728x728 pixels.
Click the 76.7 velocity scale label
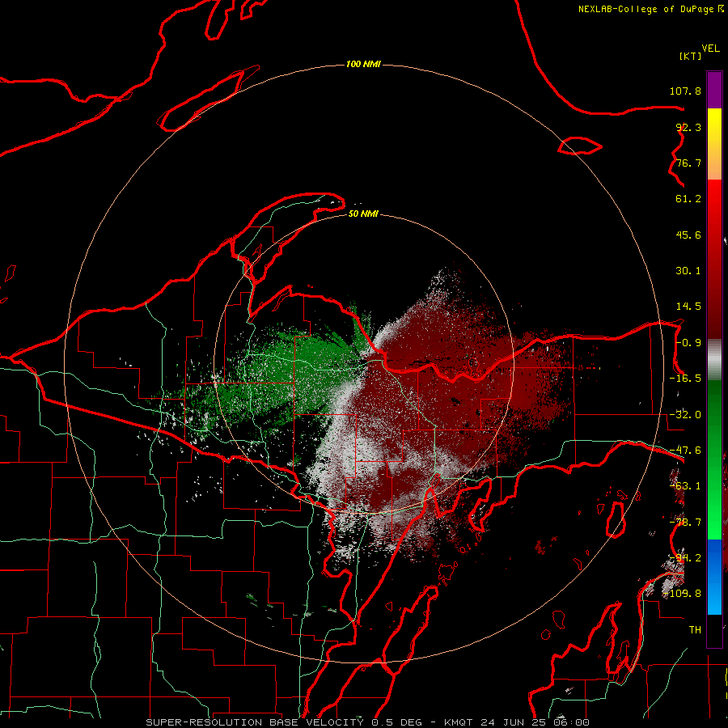pos(688,163)
